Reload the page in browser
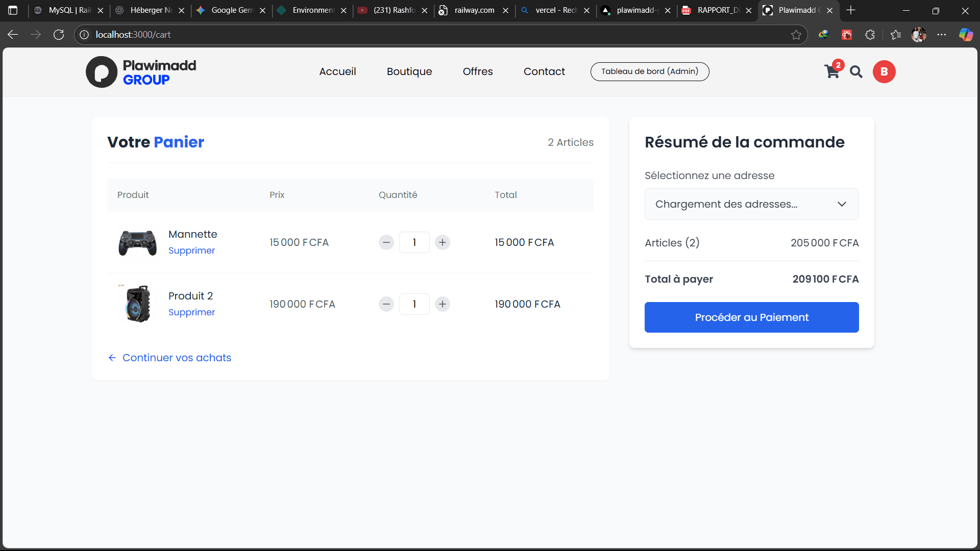Image resolution: width=980 pixels, height=551 pixels. tap(59, 35)
